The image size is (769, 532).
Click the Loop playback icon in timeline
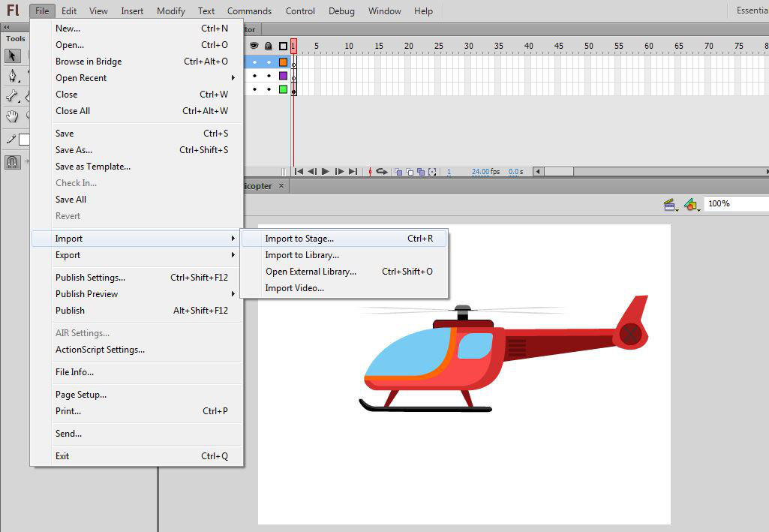coord(382,172)
